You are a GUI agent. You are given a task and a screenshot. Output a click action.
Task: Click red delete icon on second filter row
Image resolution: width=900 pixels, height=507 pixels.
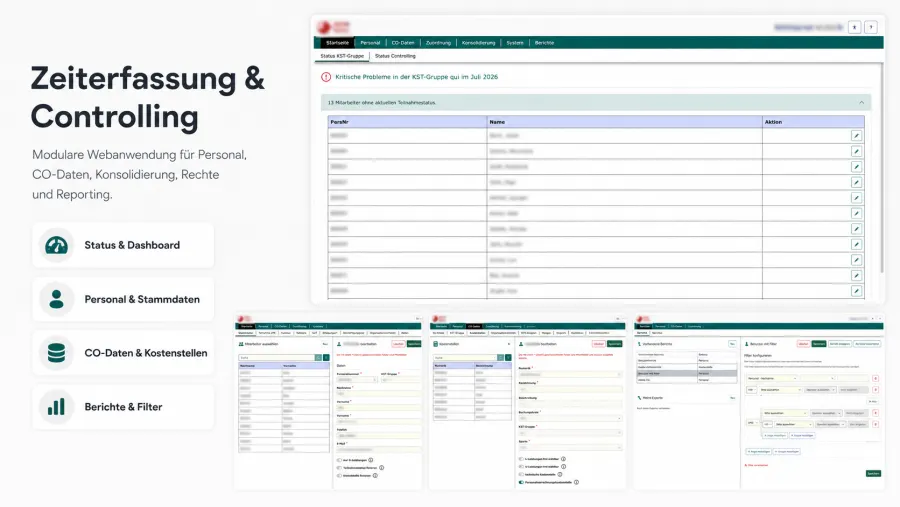[x=875, y=390]
